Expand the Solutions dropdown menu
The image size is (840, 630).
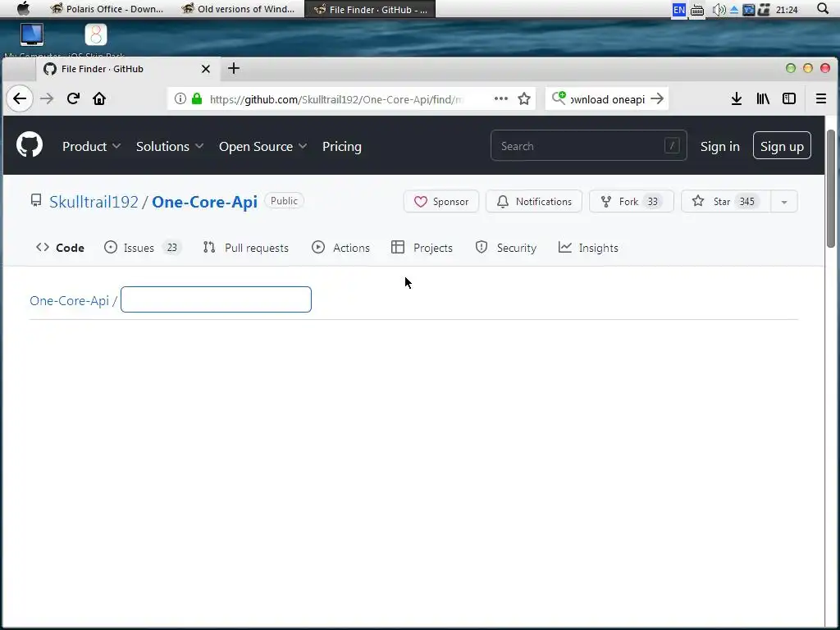pyautogui.click(x=170, y=146)
